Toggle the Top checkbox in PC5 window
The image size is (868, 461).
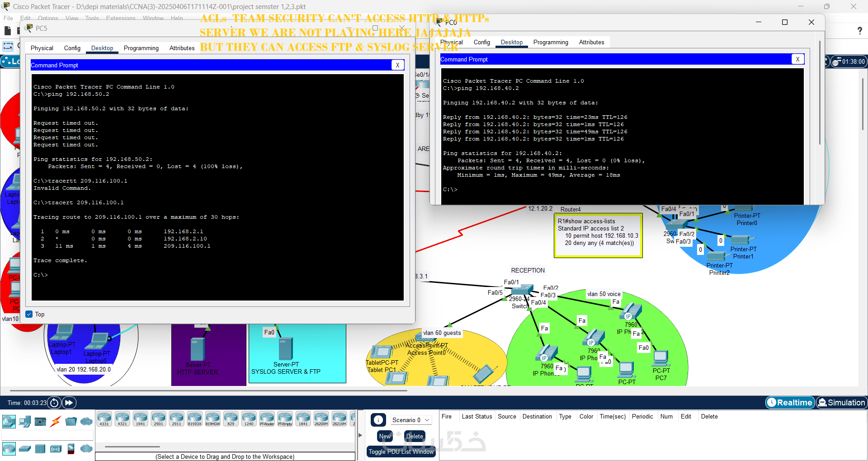29,314
